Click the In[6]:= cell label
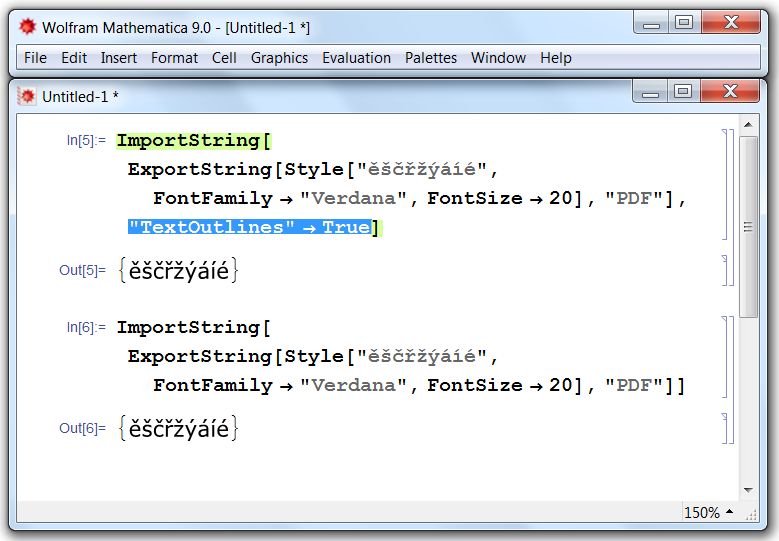779x541 pixels. (86, 327)
